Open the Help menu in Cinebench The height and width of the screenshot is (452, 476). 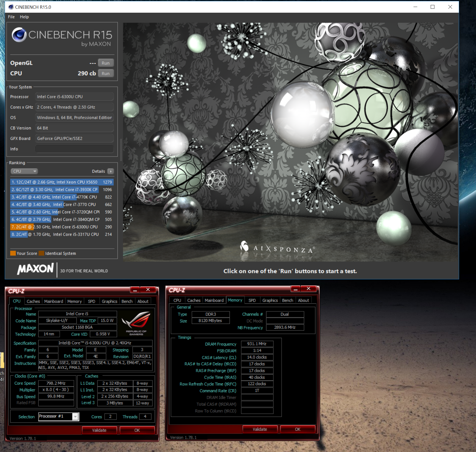click(24, 17)
